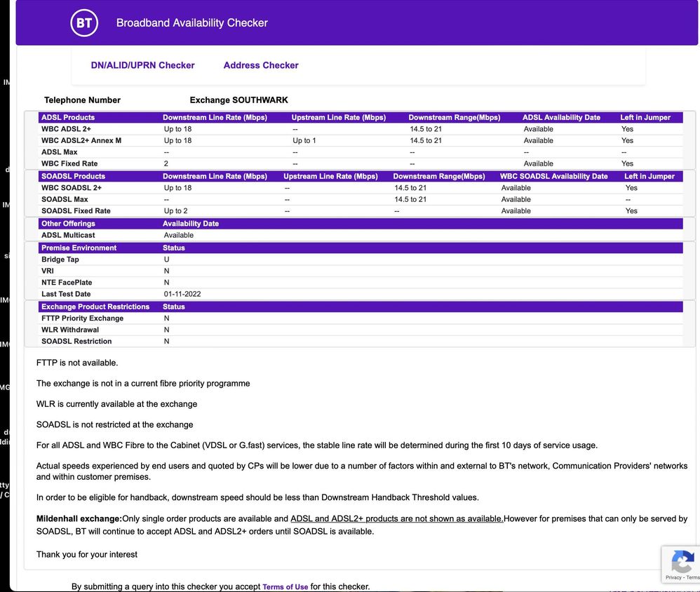700x592 pixels.
Task: Click the Broadband Availability Checker title
Action: coord(191,23)
